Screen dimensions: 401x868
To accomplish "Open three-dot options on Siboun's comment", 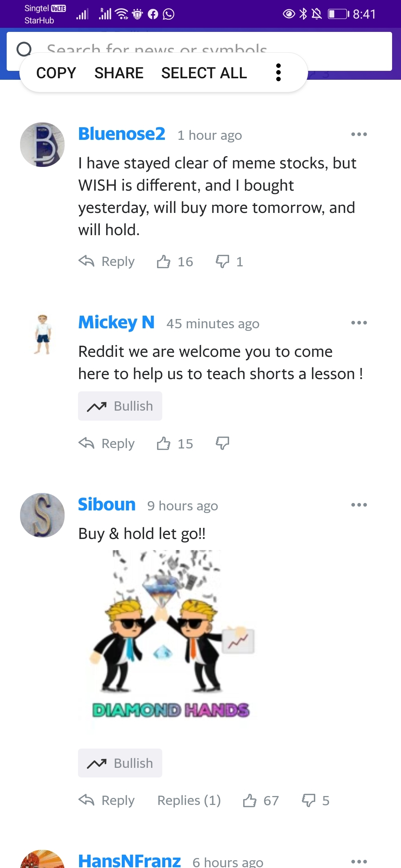I will point(359,505).
